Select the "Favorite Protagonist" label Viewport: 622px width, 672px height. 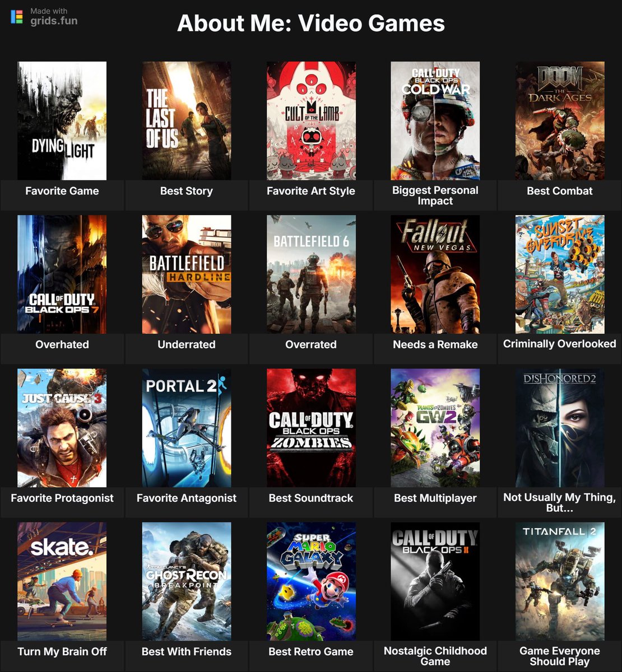tap(62, 498)
